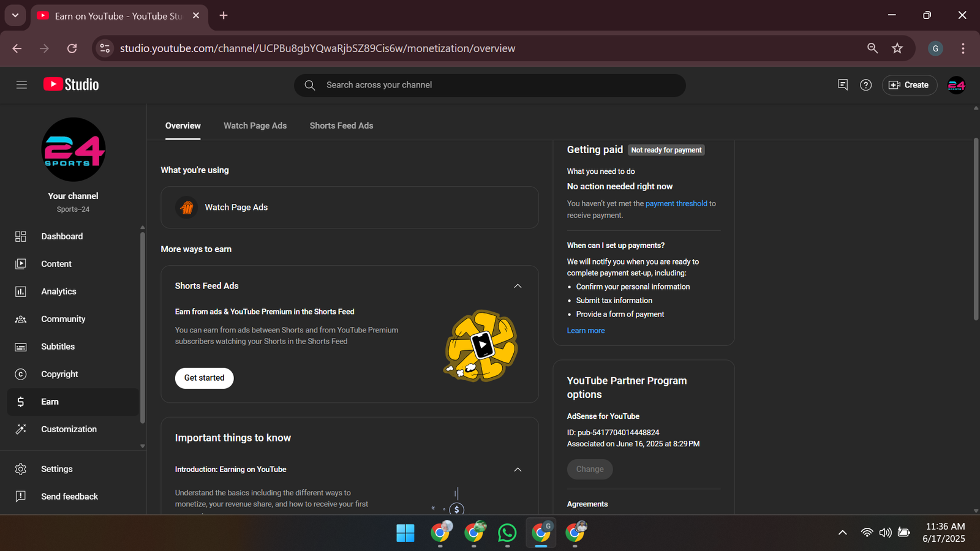
Task: Go to Content in sidebar
Action: (73, 264)
